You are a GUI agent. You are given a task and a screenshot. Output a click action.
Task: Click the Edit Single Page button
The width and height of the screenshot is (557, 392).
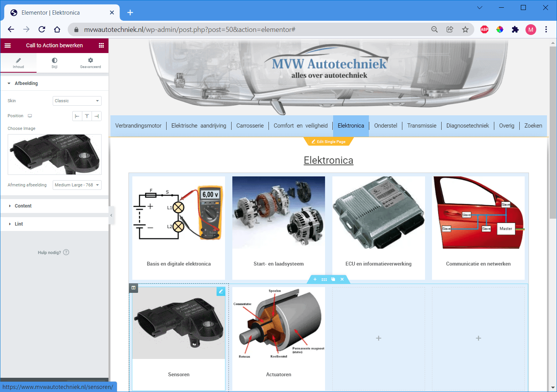[329, 142]
